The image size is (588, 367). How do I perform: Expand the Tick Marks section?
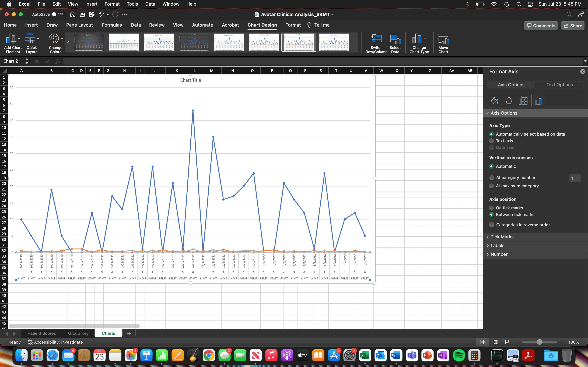click(502, 237)
